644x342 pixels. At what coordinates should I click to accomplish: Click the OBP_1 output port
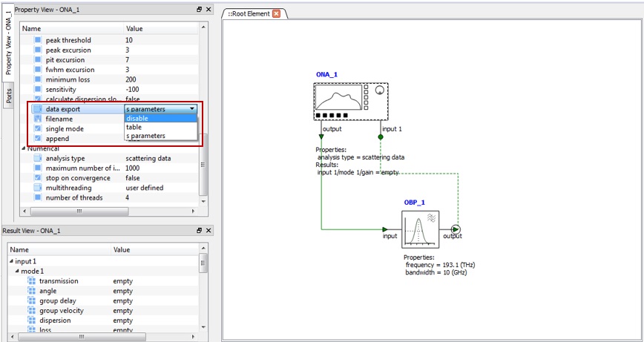tap(456, 229)
